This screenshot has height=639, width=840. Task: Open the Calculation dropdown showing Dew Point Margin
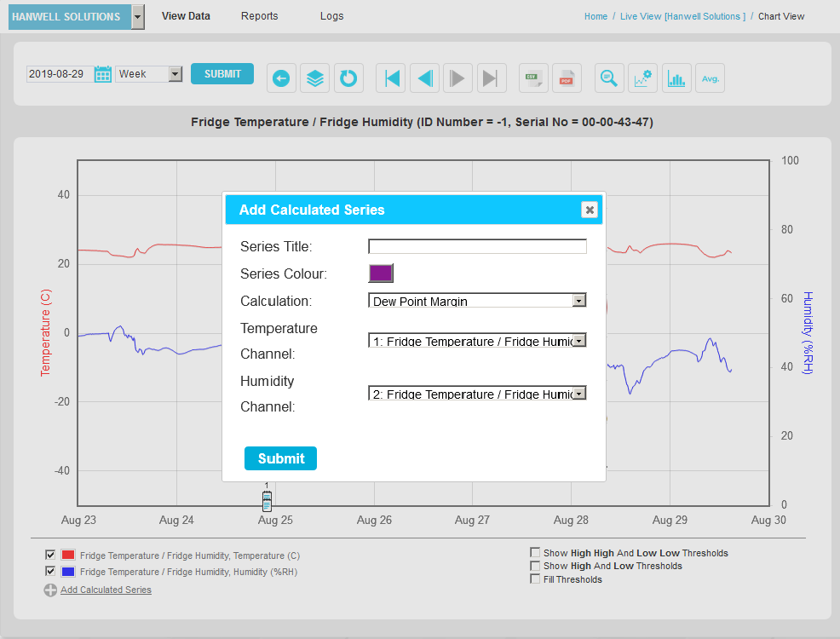coord(477,301)
